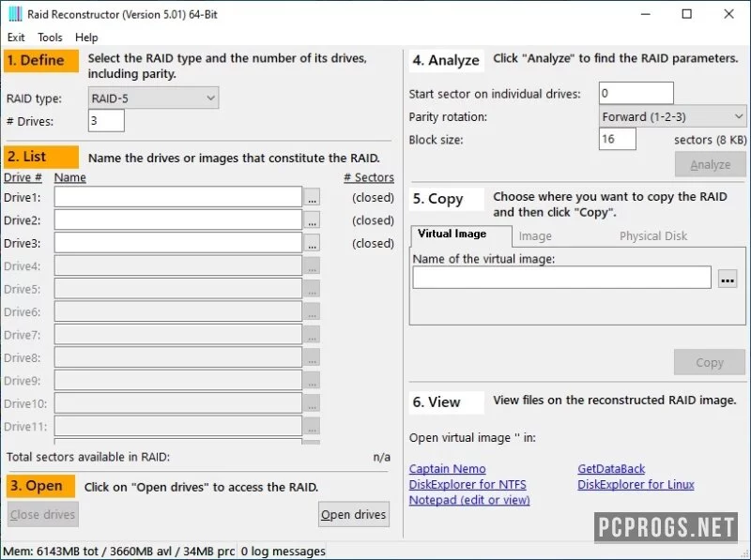Open the GetDataBack link
Viewport: 751px width, 560px height.
pyautogui.click(x=611, y=469)
